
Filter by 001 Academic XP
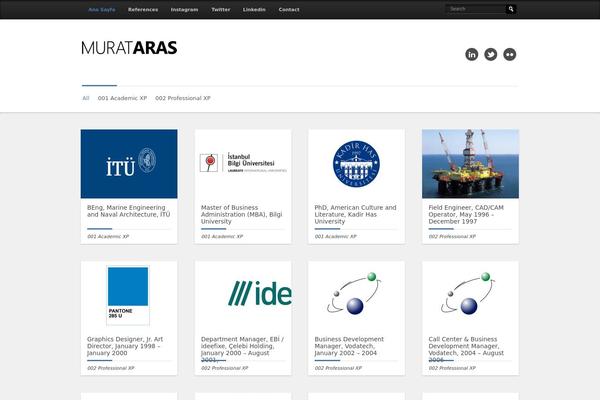click(x=122, y=98)
